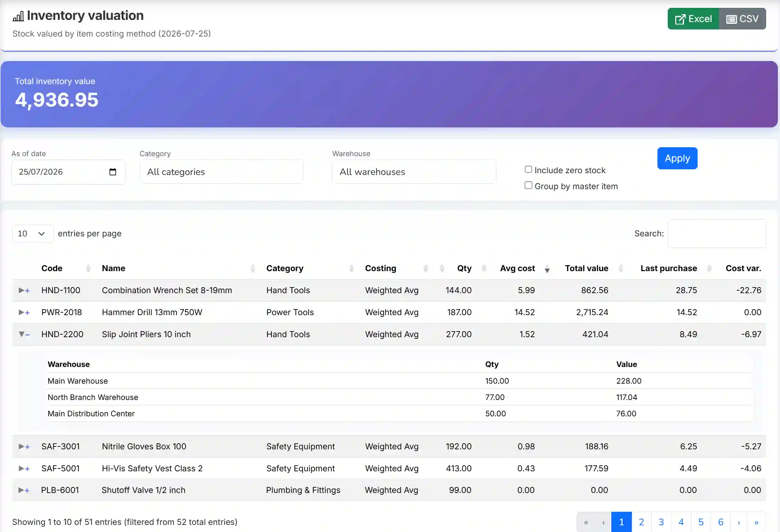Select 'Combination Wrench Set 8-19mm' cell
780x532 pixels.
click(x=167, y=290)
